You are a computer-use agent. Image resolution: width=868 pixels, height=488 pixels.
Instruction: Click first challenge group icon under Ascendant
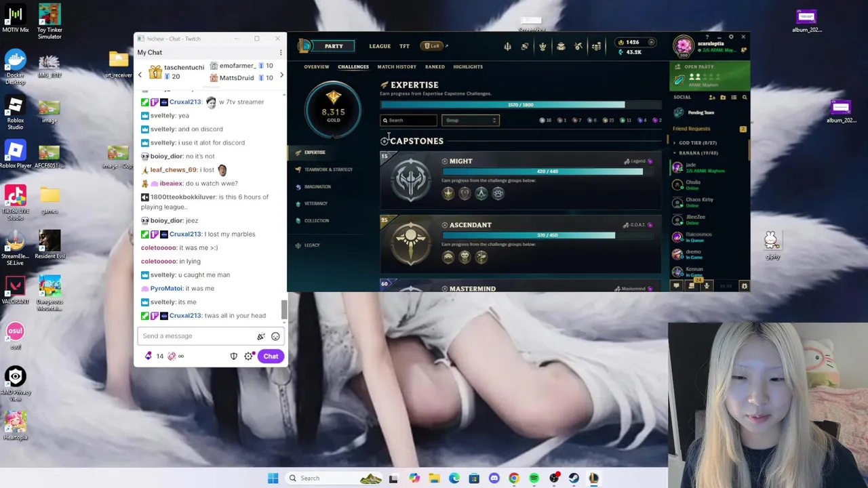click(448, 257)
